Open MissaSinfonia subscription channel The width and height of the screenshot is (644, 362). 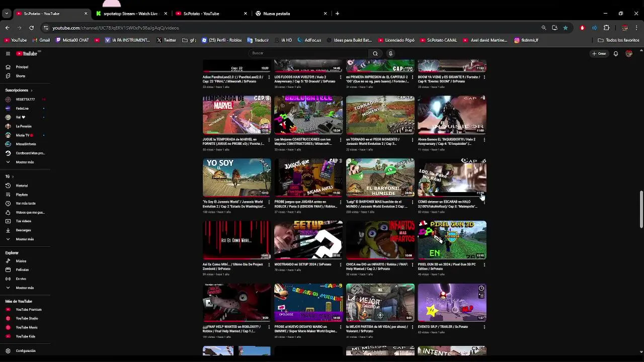pos(26,144)
